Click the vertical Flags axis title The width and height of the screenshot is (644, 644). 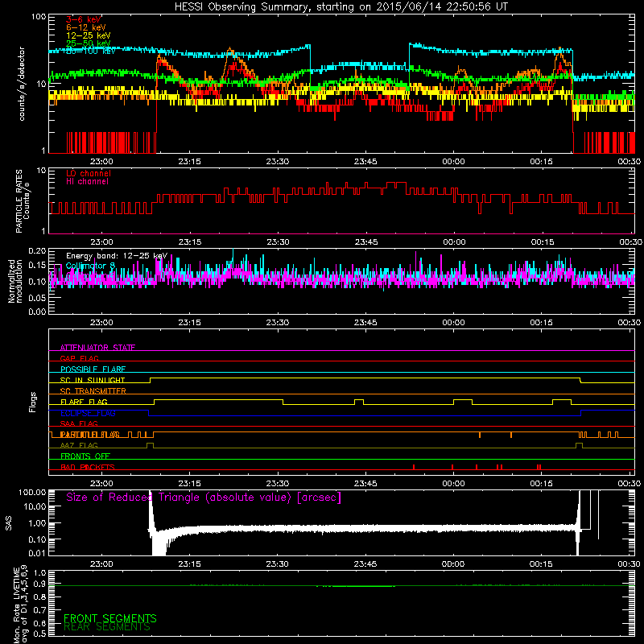point(33,402)
